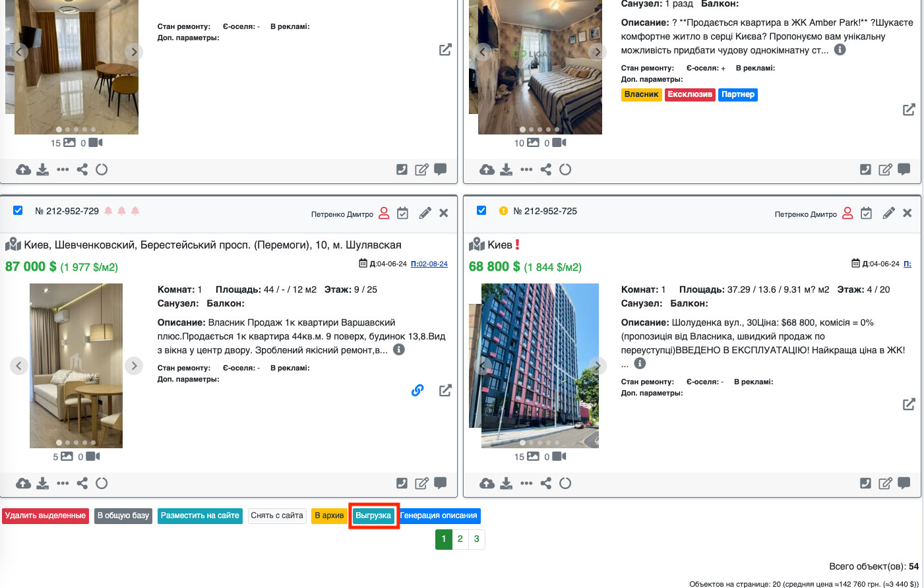Click cloud upload icon on listing 212-952-729
924x588 pixels.
[x=24, y=483]
